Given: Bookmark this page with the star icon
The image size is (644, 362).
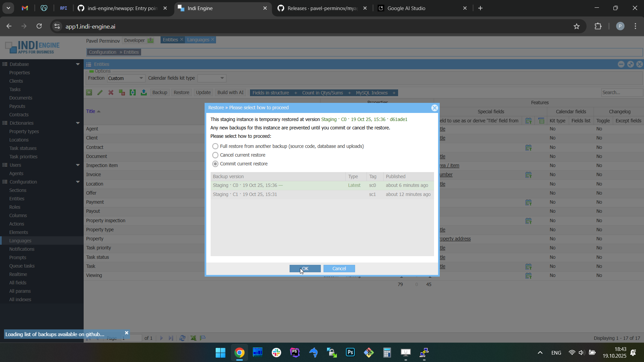Looking at the screenshot, I should (x=576, y=27).
